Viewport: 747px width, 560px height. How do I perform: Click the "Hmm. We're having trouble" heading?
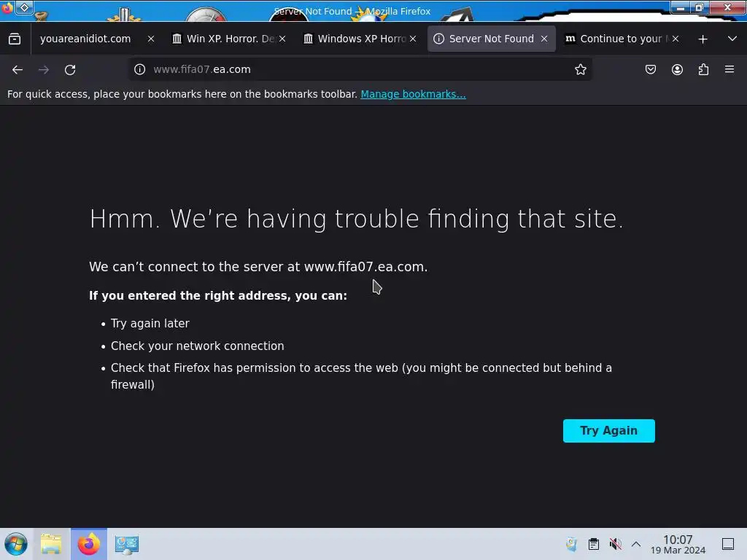click(356, 219)
